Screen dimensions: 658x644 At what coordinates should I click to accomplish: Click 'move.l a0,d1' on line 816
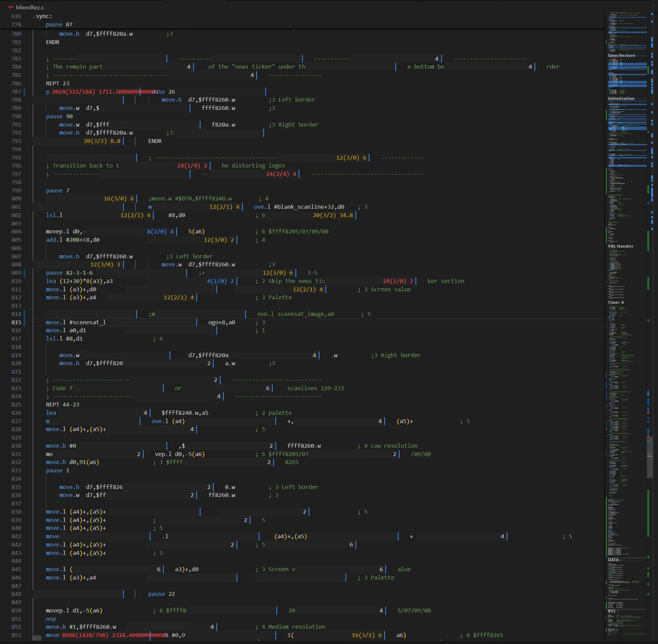tap(66, 330)
